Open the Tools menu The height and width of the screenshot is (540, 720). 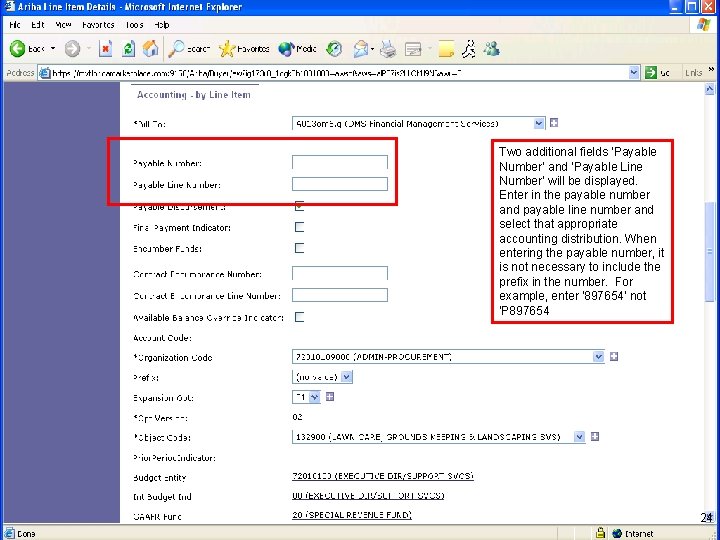(x=134, y=25)
